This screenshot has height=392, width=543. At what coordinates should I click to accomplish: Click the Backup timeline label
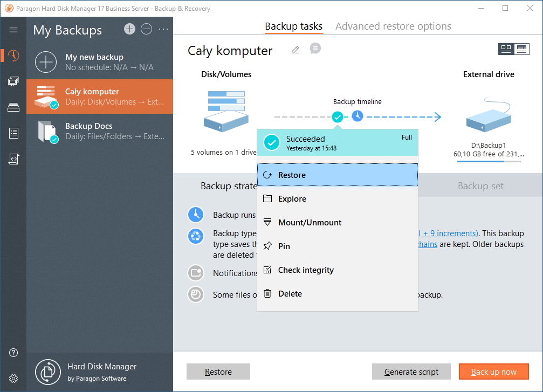coord(358,101)
